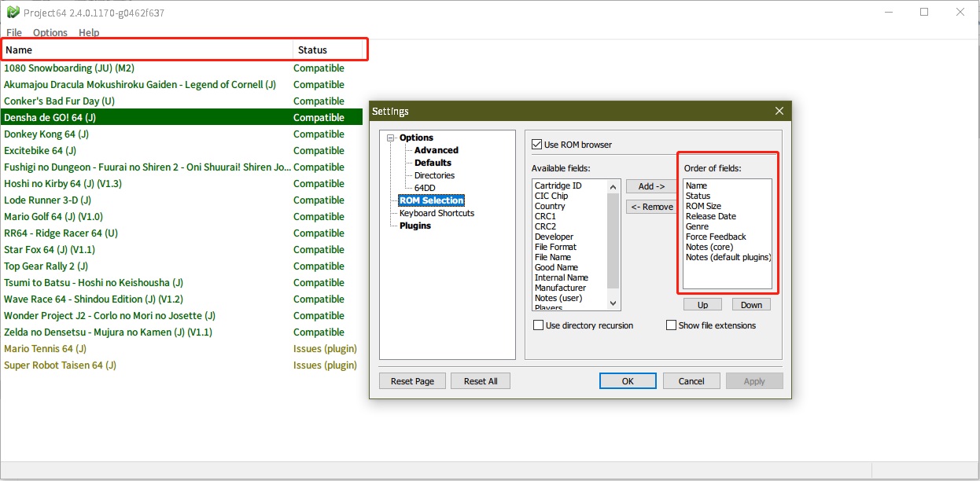This screenshot has width=980, height=481.
Task: Click the <- Remove button
Action: click(650, 206)
